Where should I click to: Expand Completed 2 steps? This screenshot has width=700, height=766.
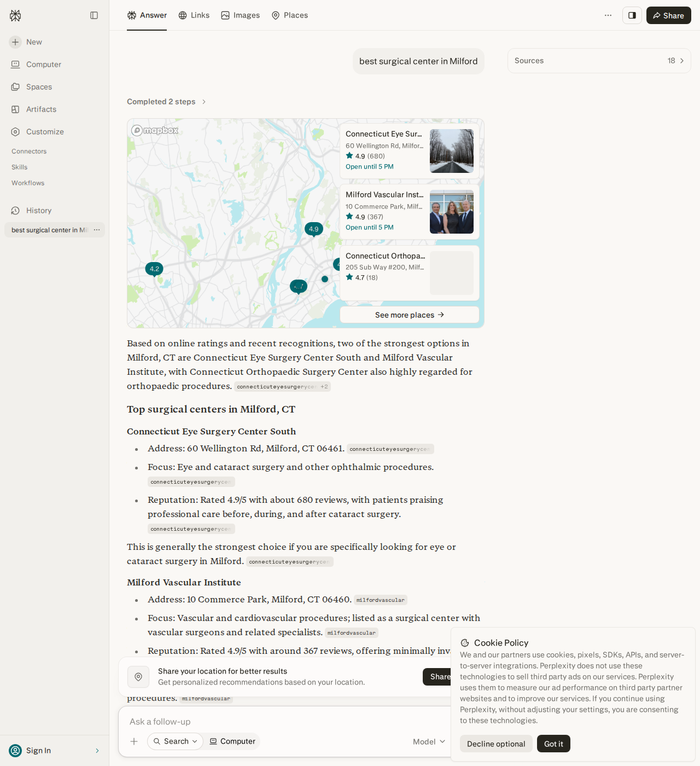(166, 102)
